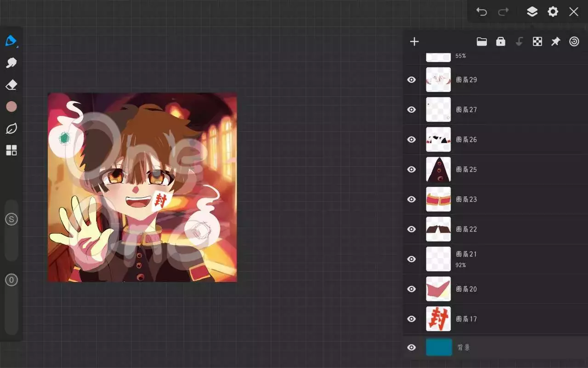588x368 pixels.
Task: Click the layer name 图层29
Action: [466, 80]
